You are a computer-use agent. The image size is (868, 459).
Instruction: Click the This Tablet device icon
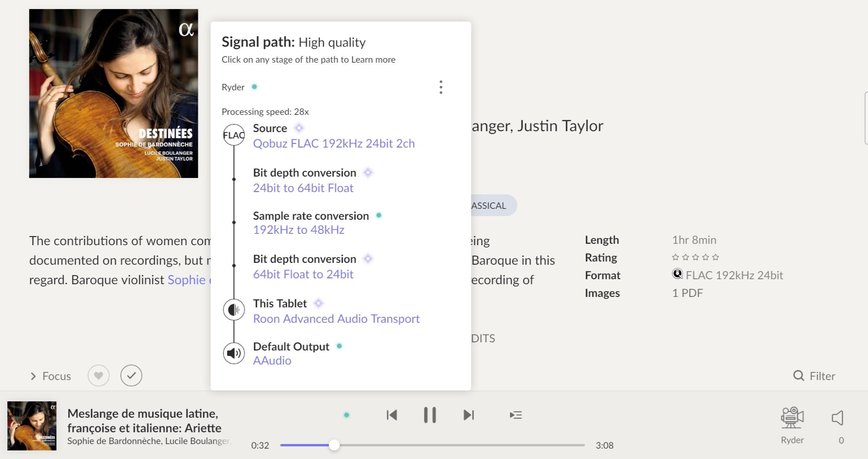[234, 310]
